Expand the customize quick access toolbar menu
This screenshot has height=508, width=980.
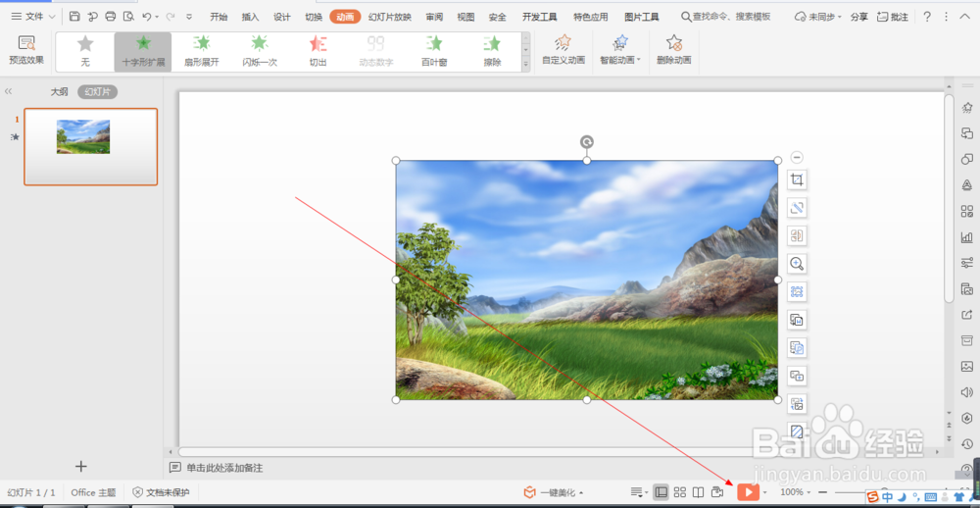point(189,17)
